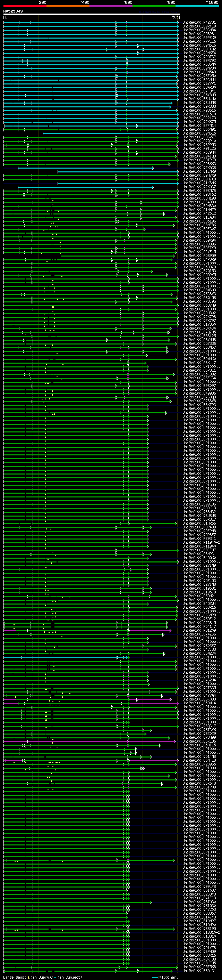Click the cyan ~100% identity color bar

[x=197, y=6]
